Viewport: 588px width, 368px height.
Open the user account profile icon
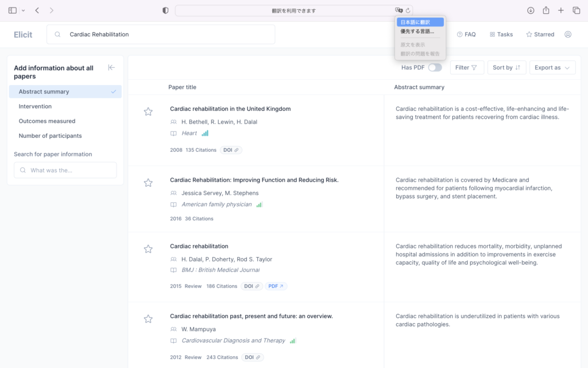point(568,34)
